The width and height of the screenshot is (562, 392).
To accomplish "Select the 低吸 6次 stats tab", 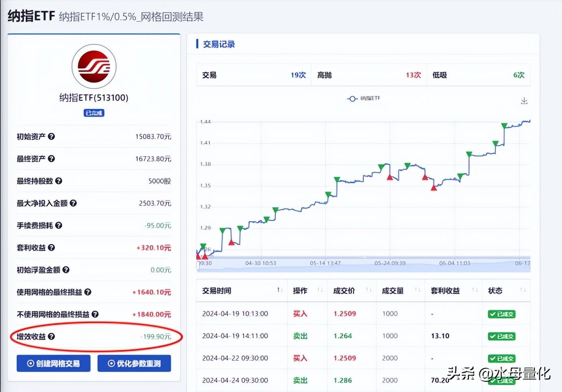I will click(x=478, y=75).
